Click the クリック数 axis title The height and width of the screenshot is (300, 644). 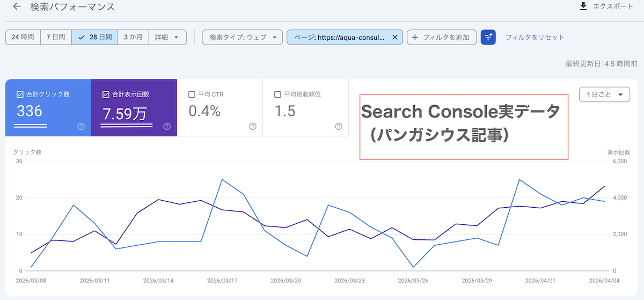[27, 152]
